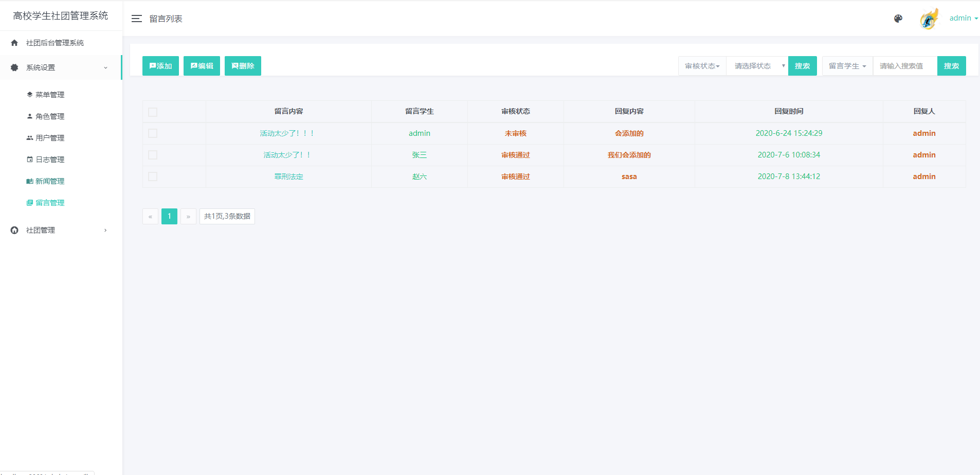Click the icon beside 社团管理
This screenshot has width=980, height=475.
point(14,230)
